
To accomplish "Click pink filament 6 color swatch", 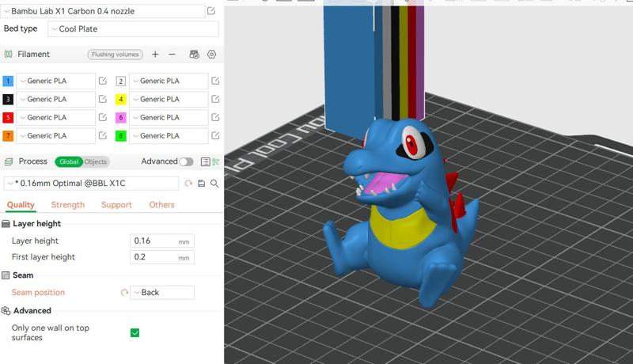I will click(121, 117).
